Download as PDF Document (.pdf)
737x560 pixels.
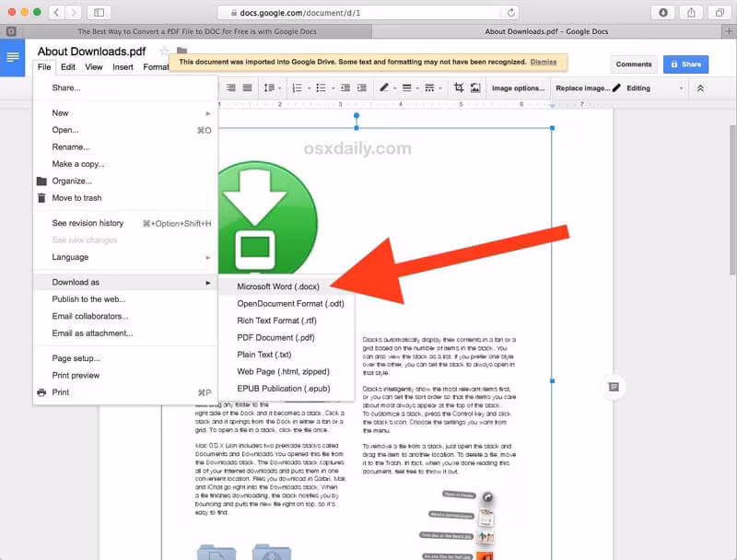[x=287, y=337]
